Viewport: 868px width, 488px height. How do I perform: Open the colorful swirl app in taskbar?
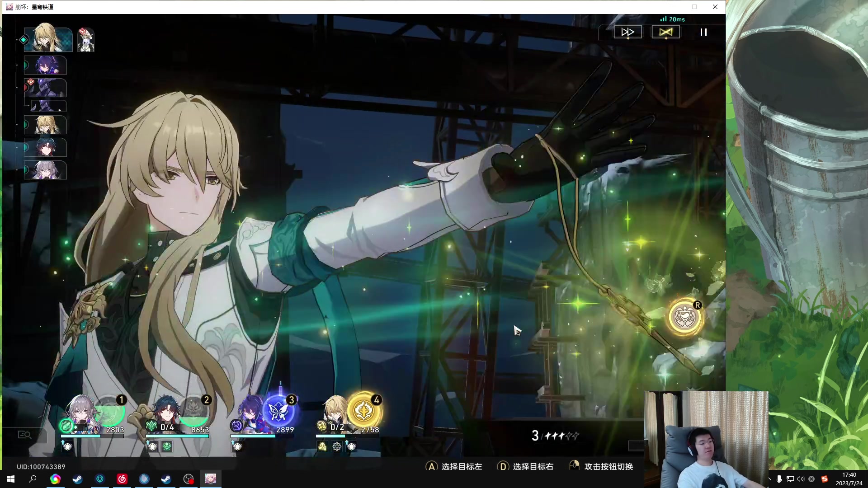55,479
